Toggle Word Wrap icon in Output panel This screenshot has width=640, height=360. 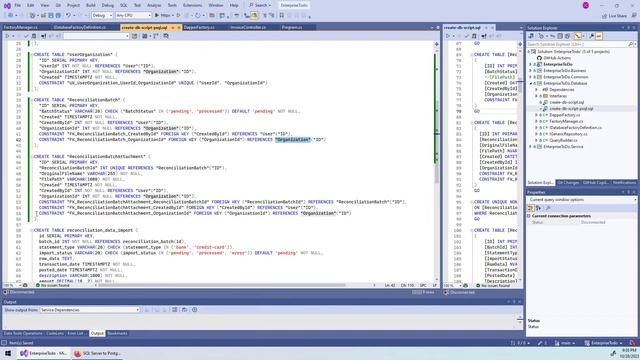pyautogui.click(x=184, y=310)
